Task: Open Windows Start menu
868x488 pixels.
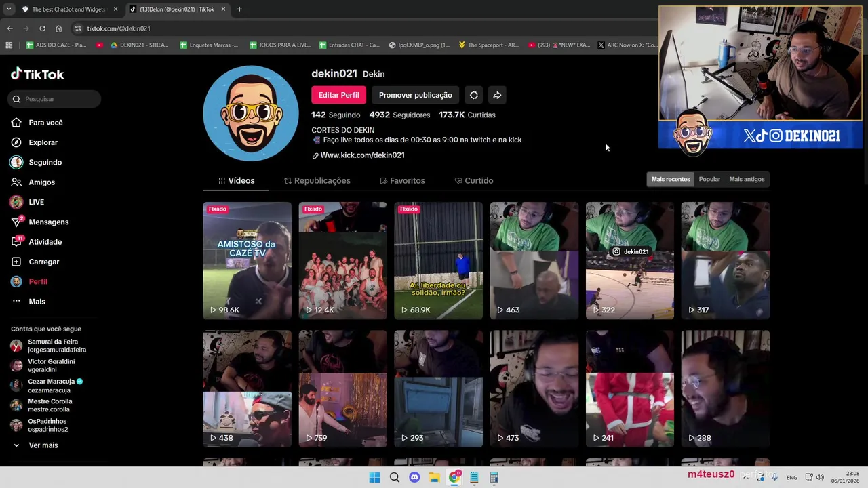Action: coord(374,477)
